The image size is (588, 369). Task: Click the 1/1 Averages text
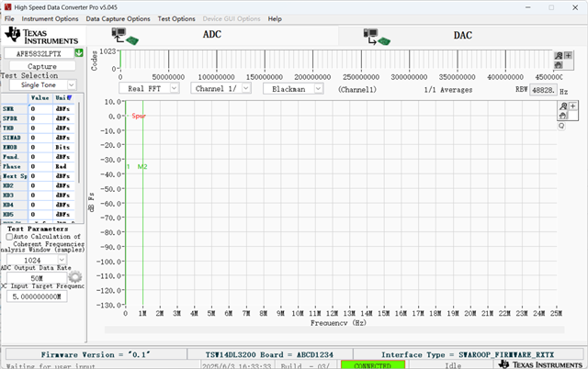[x=448, y=90]
